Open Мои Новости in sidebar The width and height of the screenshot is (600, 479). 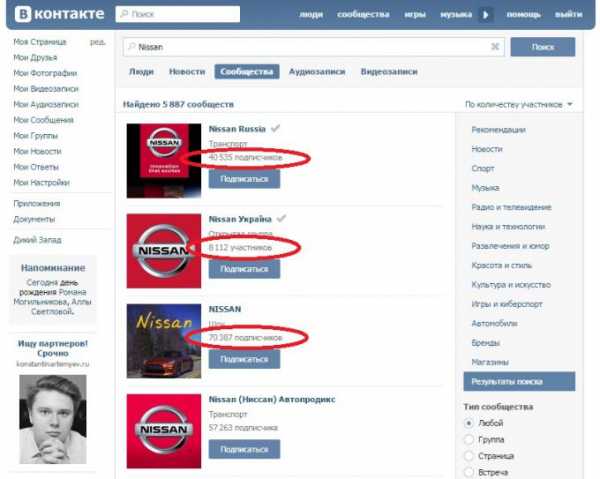click(x=37, y=152)
